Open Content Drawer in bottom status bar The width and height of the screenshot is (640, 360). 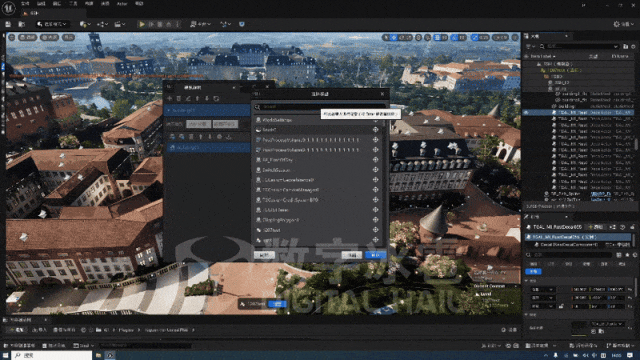point(19,346)
